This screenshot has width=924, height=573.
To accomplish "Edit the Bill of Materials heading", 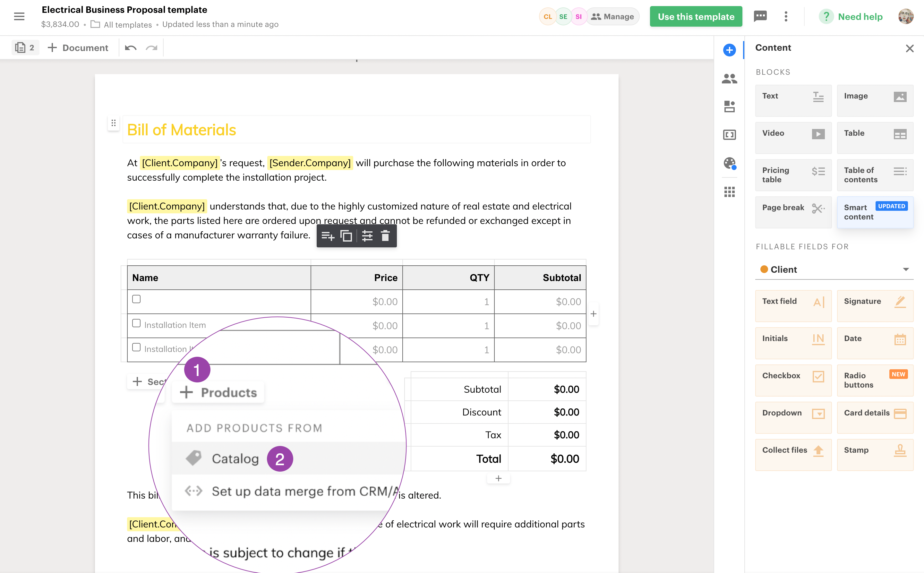I will click(182, 130).
